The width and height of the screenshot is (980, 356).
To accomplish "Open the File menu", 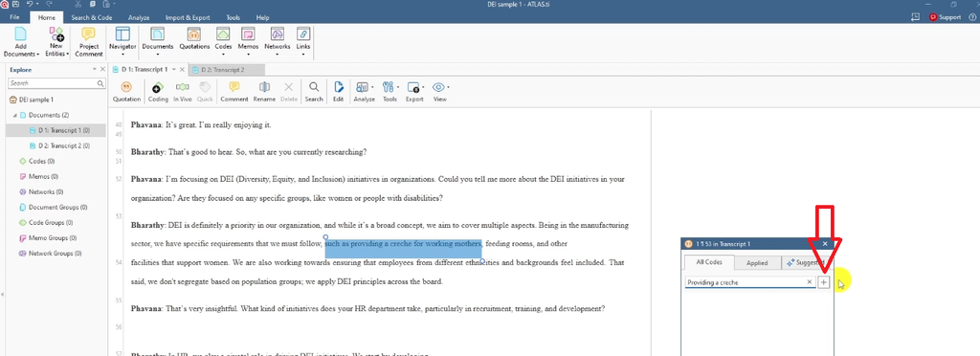I will coord(15,17).
